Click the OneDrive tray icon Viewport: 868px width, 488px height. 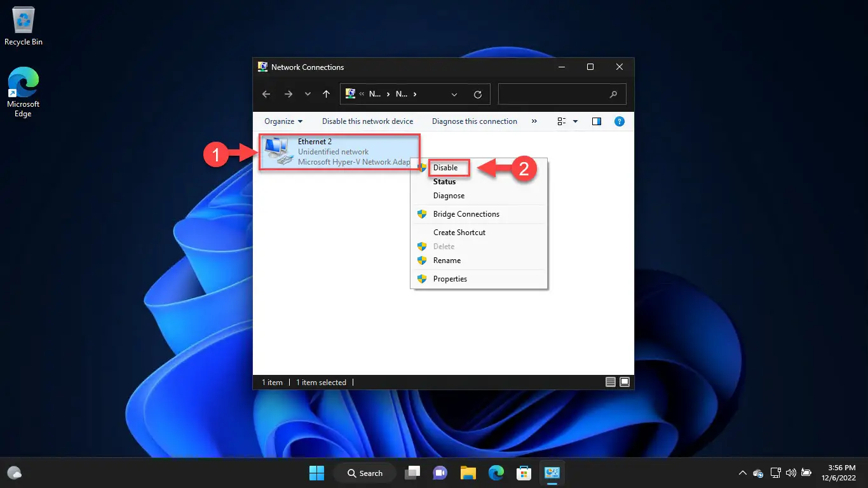758,473
